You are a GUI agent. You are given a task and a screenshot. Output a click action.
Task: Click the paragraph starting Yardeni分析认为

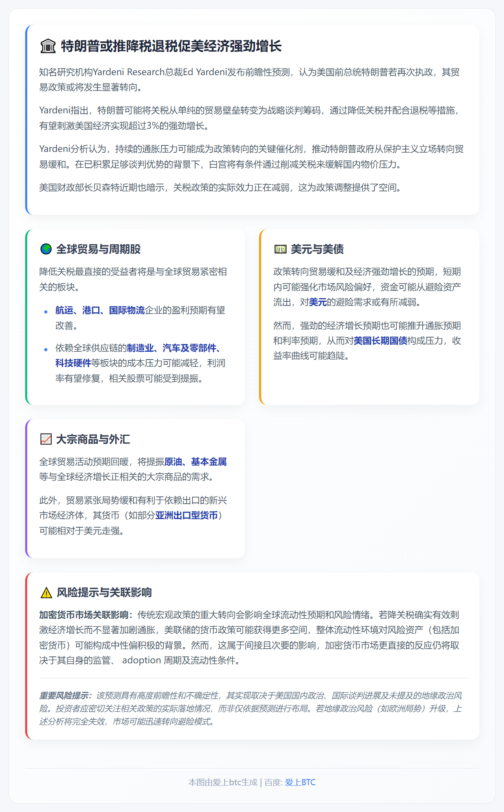(251, 156)
